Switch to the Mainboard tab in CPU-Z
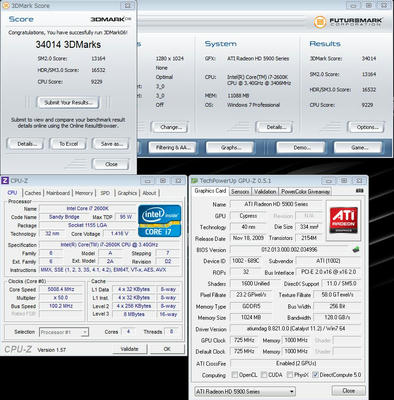Viewport: 394px width, 400px height. (58, 193)
